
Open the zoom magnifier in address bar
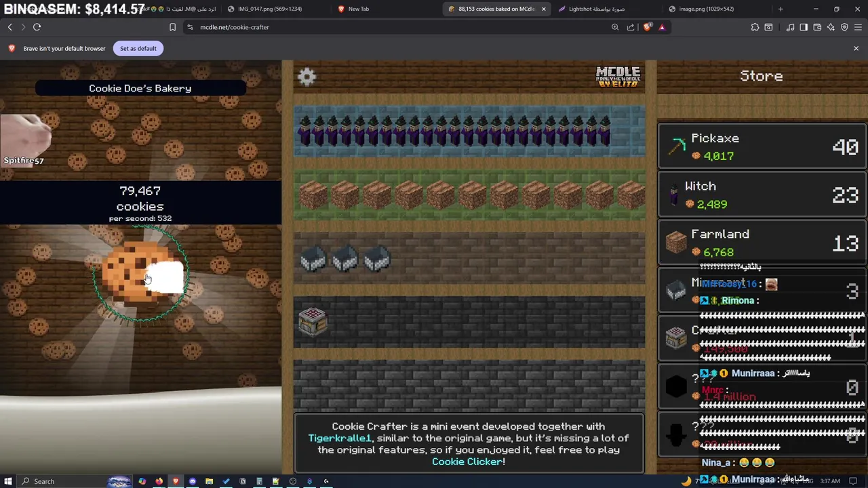615,27
